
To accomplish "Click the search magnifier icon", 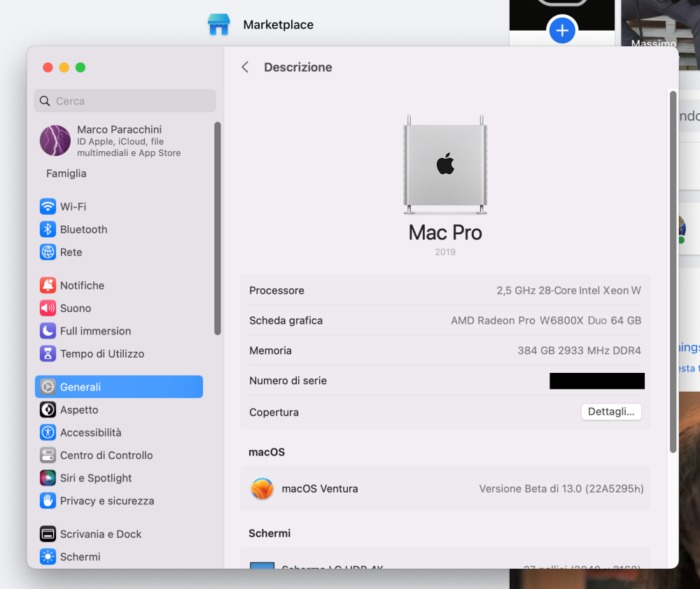I will click(45, 101).
